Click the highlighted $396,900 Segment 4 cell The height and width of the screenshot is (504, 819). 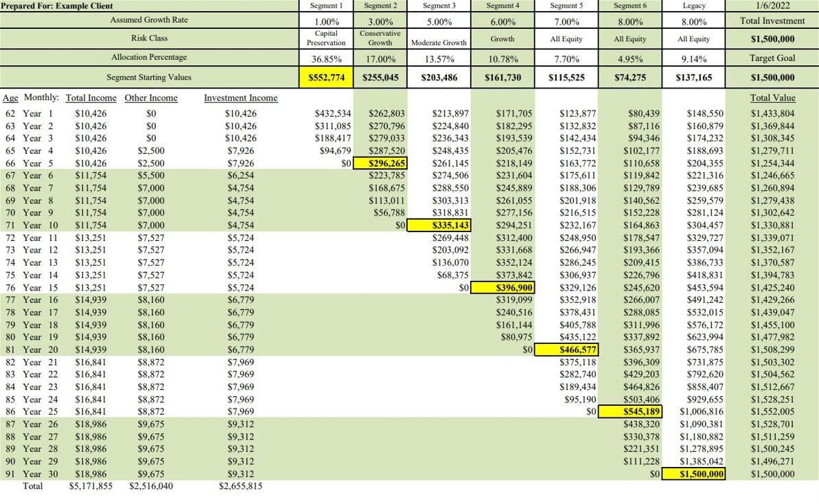click(503, 287)
